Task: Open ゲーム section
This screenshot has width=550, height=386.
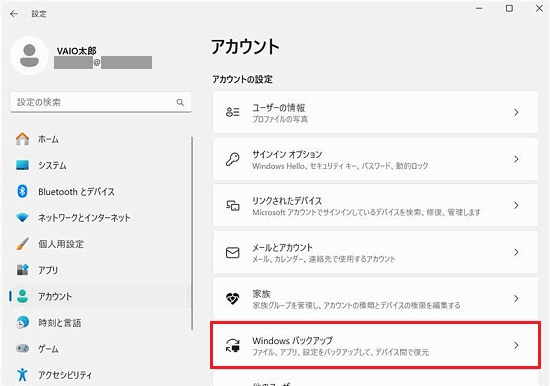Action: 48,348
